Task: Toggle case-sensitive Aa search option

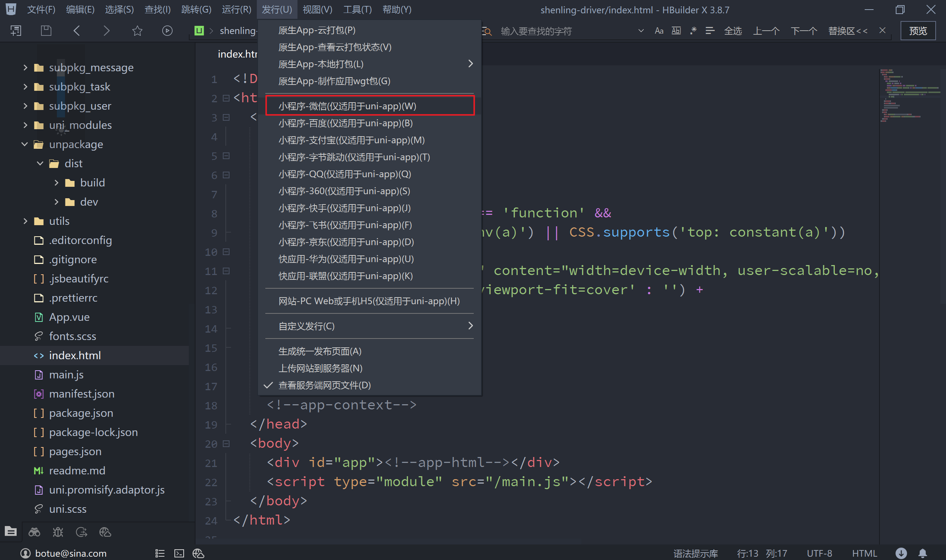Action: 659,31
